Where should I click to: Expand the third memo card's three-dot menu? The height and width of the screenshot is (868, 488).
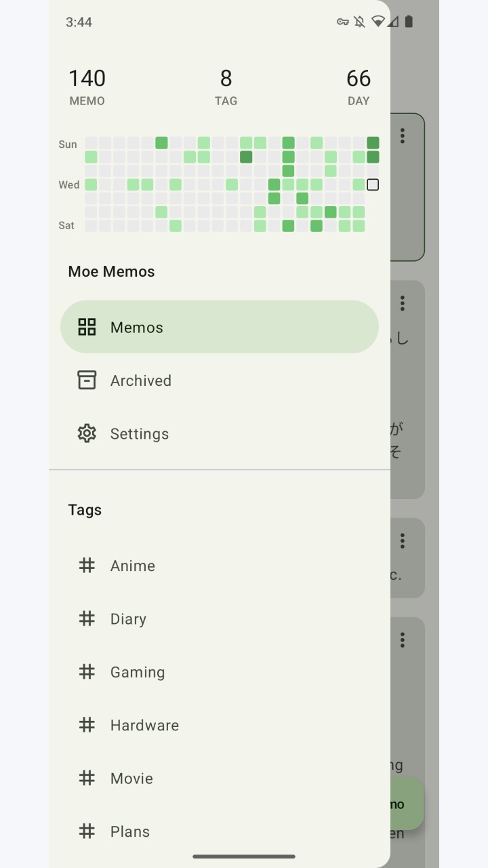[403, 540]
